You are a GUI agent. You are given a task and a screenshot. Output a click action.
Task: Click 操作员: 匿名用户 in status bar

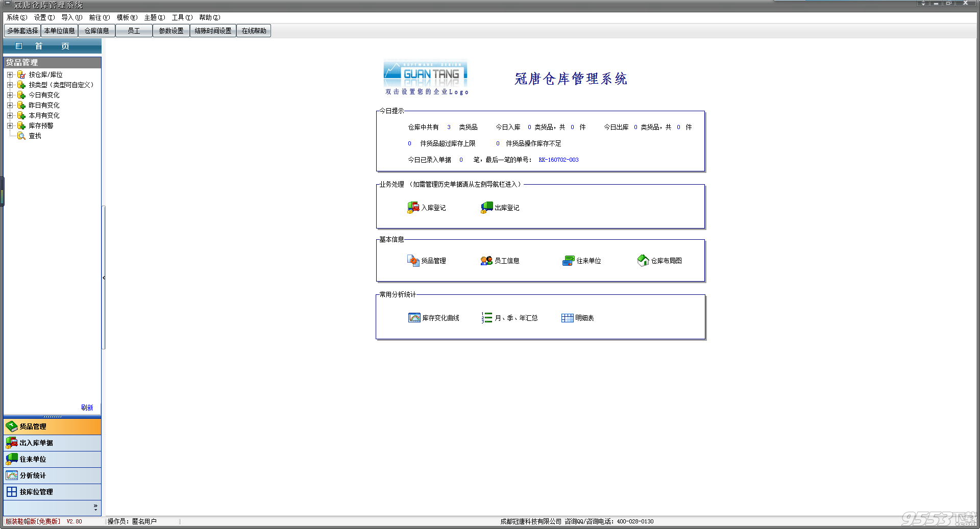[132, 521]
